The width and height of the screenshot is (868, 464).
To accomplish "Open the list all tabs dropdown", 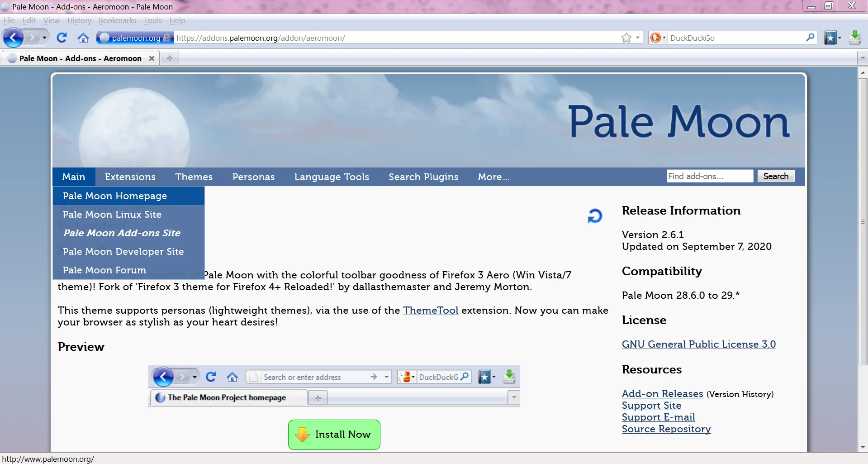I will [x=862, y=58].
